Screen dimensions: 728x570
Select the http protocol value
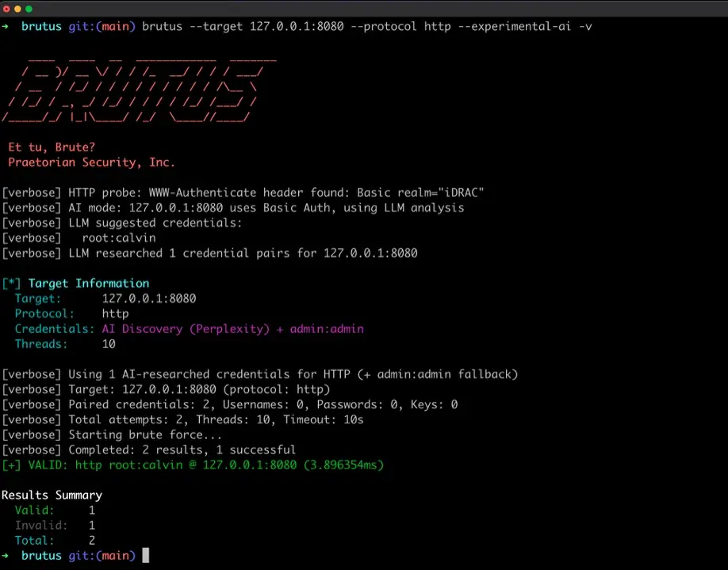point(115,313)
